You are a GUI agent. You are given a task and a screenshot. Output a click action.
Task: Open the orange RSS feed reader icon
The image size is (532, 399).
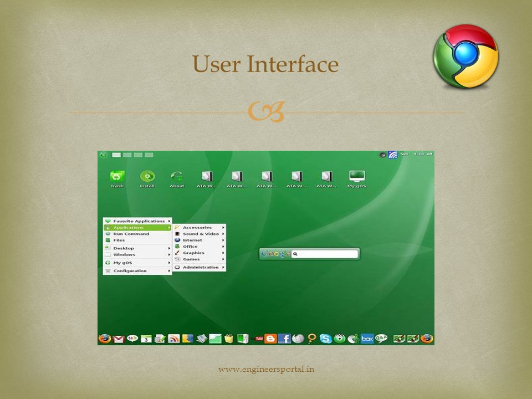tap(173, 339)
